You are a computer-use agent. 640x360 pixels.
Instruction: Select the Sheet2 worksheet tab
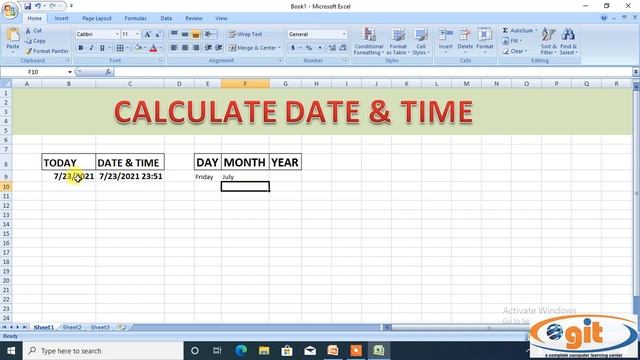72,327
